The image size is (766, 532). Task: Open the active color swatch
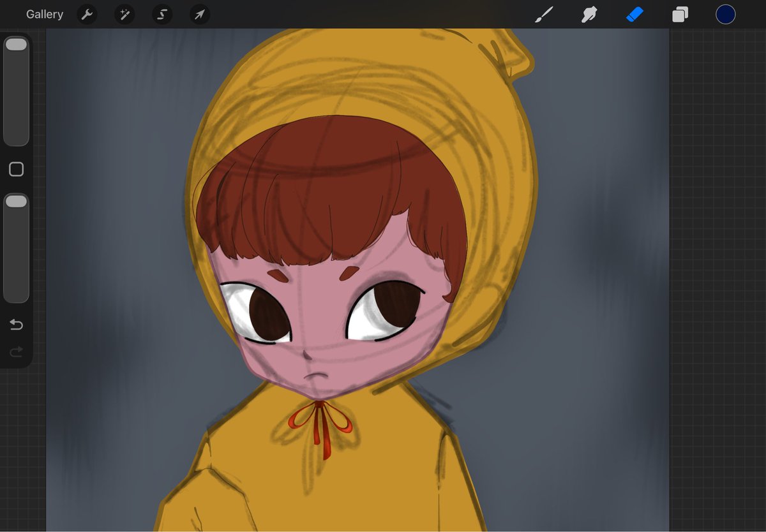coord(725,14)
